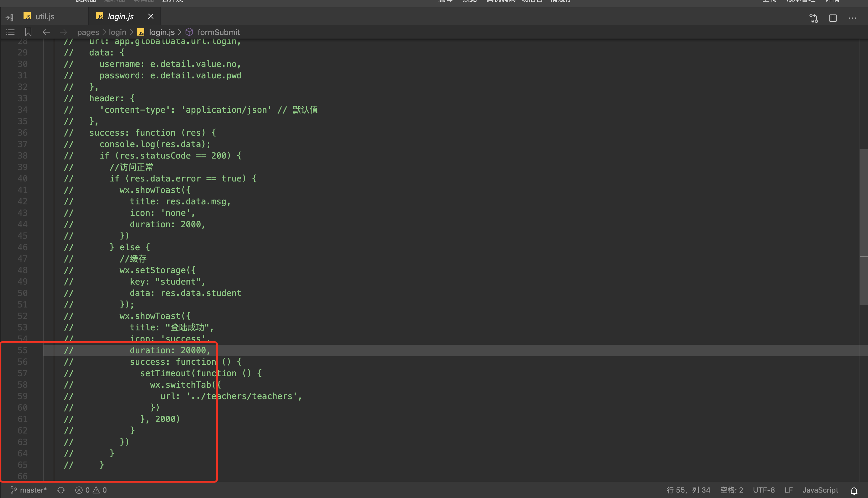Split the editor with the split icon

tap(833, 18)
